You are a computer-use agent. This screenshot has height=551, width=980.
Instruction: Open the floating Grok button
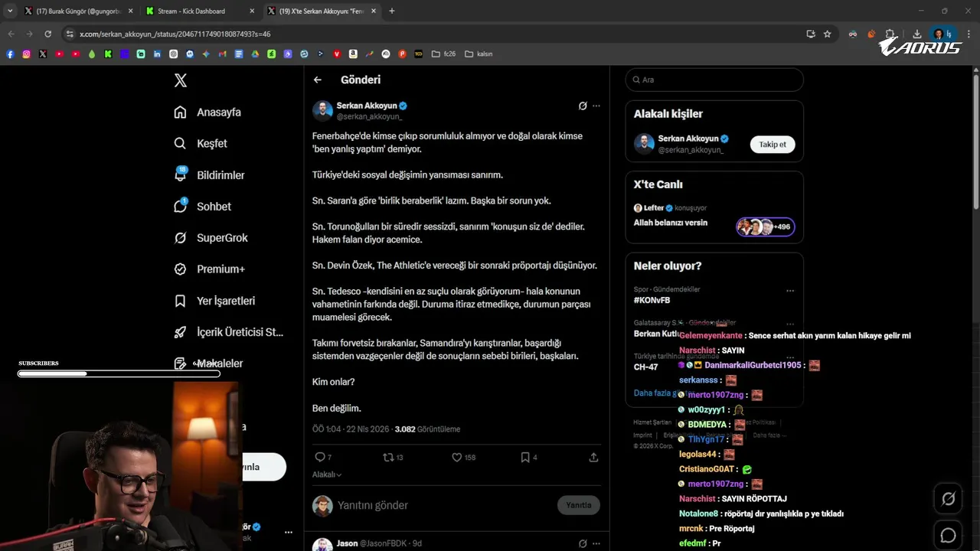[x=948, y=499]
